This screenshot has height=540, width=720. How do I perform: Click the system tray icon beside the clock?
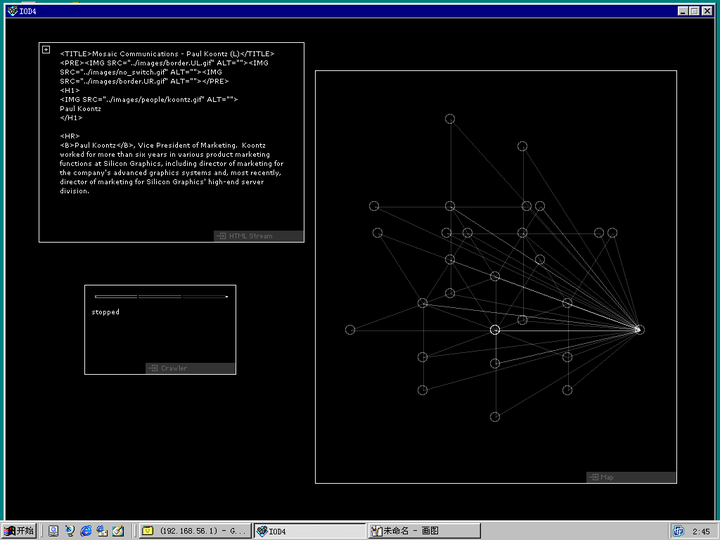point(678,531)
